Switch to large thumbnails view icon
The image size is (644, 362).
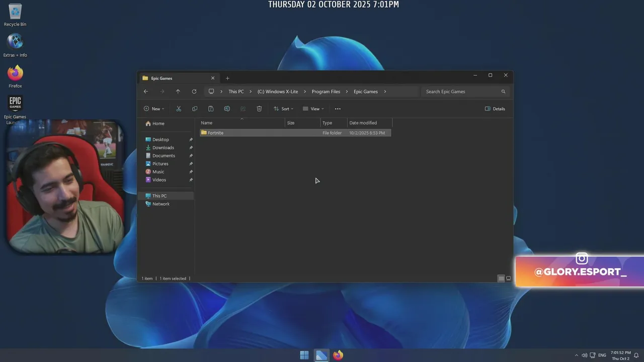click(508, 278)
